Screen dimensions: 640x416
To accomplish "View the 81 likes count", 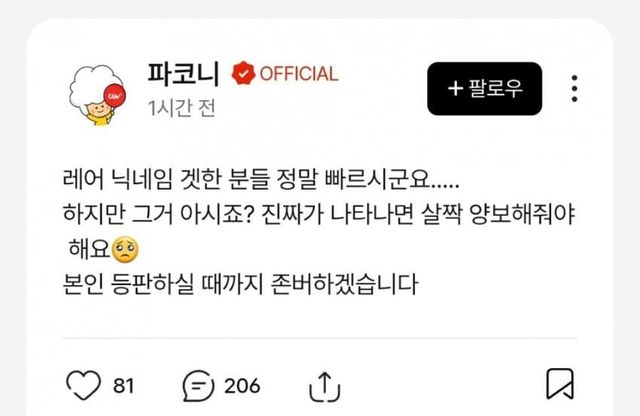I will (123, 386).
